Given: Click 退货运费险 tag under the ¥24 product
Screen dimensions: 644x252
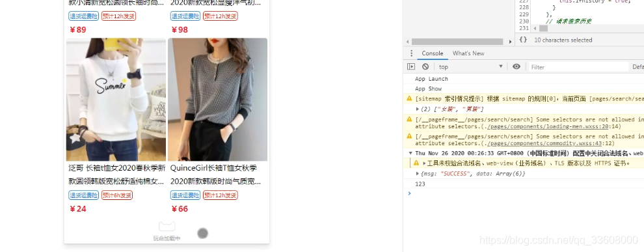Looking at the screenshot, I should click(x=83, y=195).
